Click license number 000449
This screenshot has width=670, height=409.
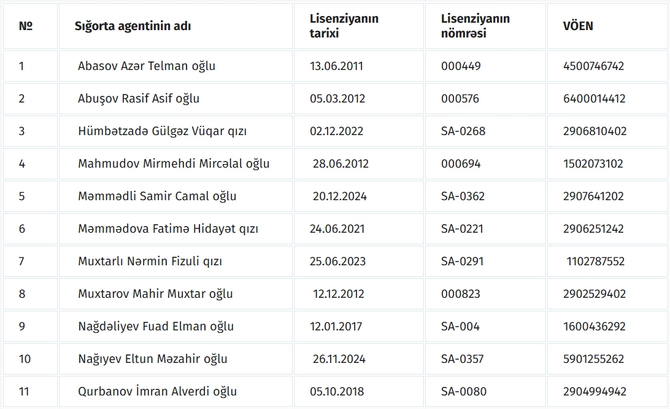pyautogui.click(x=461, y=66)
